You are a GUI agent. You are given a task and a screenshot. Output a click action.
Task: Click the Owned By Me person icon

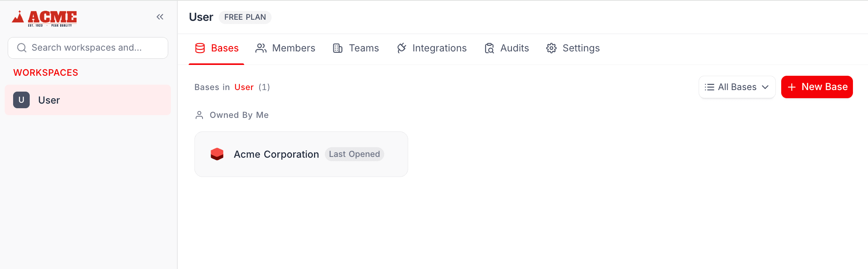click(199, 115)
